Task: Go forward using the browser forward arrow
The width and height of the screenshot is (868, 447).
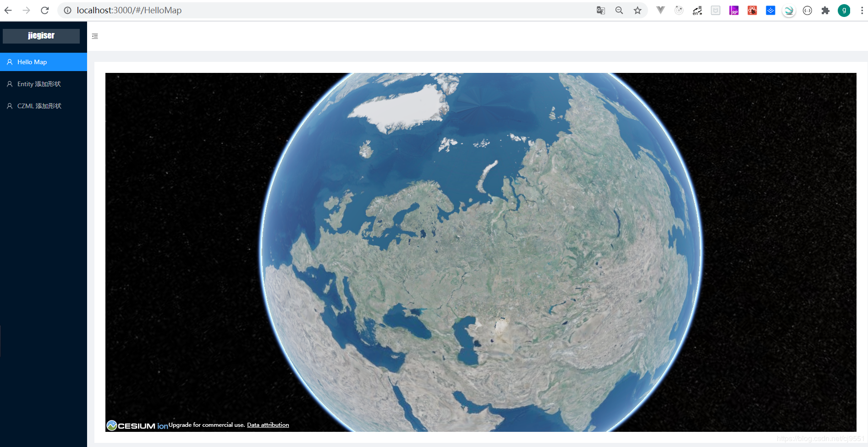Action: 27,10
